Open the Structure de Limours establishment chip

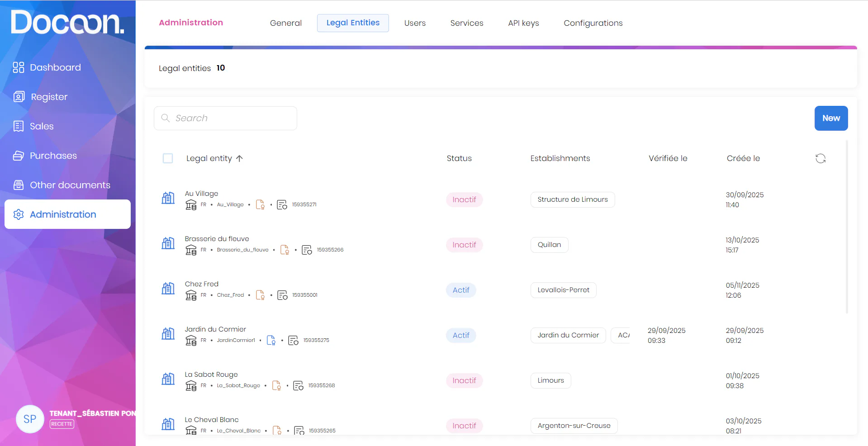click(573, 199)
